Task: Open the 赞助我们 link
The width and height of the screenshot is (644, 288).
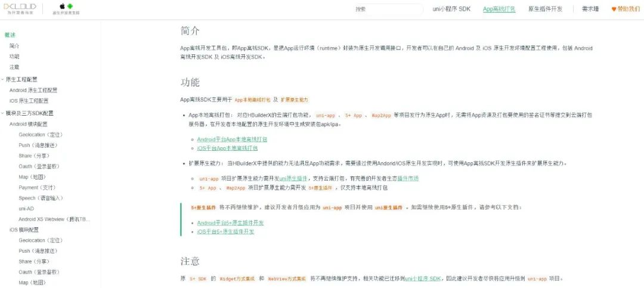Action: point(629,9)
